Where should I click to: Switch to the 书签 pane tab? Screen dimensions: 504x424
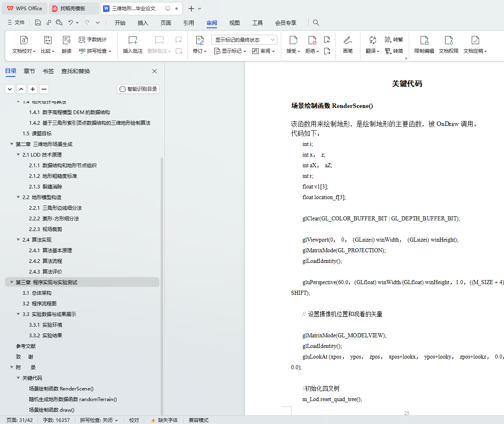(x=48, y=71)
